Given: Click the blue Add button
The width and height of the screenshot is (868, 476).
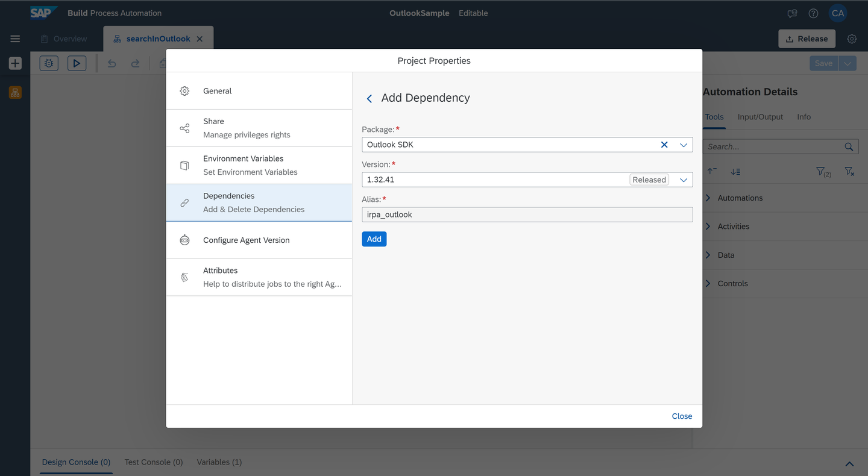Looking at the screenshot, I should (x=374, y=239).
